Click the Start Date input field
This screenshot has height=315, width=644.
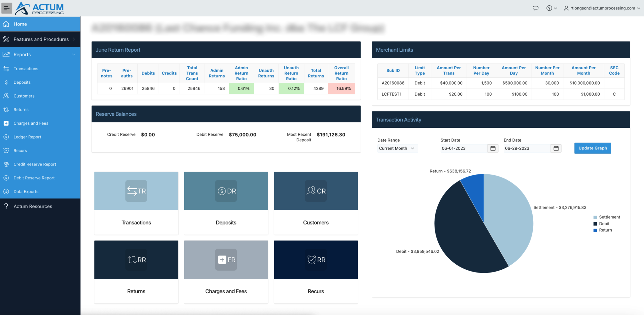pos(464,148)
